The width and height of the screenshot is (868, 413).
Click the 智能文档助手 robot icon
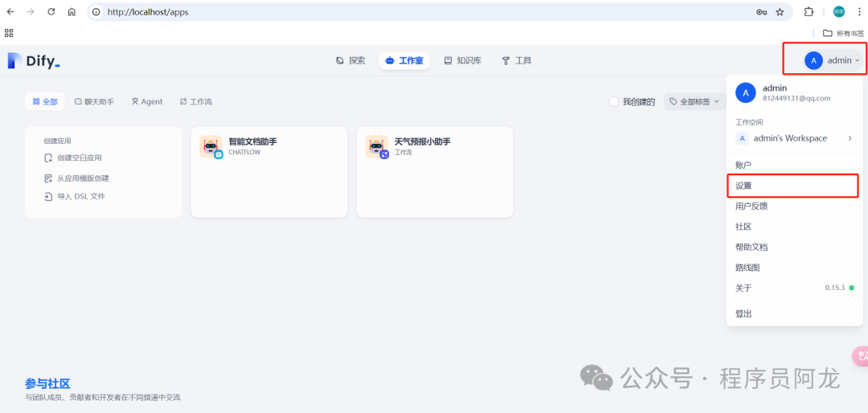click(211, 147)
